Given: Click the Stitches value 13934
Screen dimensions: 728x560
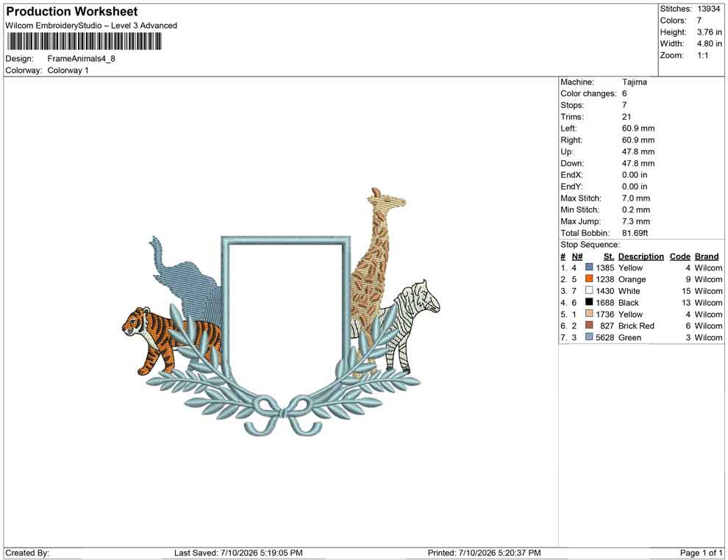Looking at the screenshot, I should (708, 9).
